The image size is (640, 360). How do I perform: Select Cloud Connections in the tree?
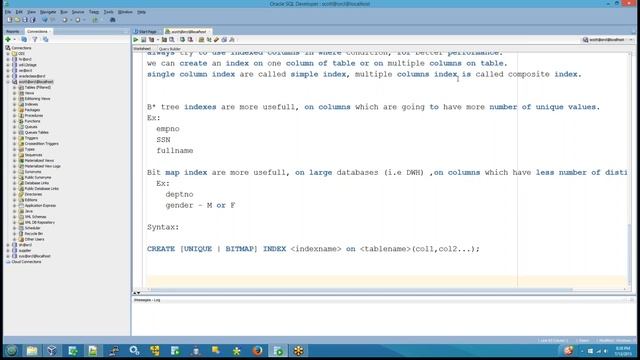(26, 262)
